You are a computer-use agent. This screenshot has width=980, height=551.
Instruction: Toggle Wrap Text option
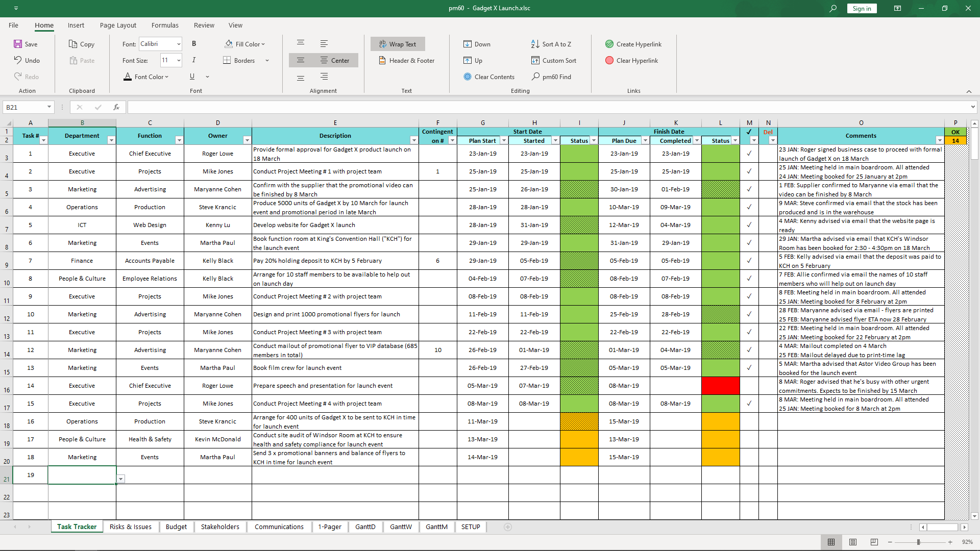pos(398,44)
